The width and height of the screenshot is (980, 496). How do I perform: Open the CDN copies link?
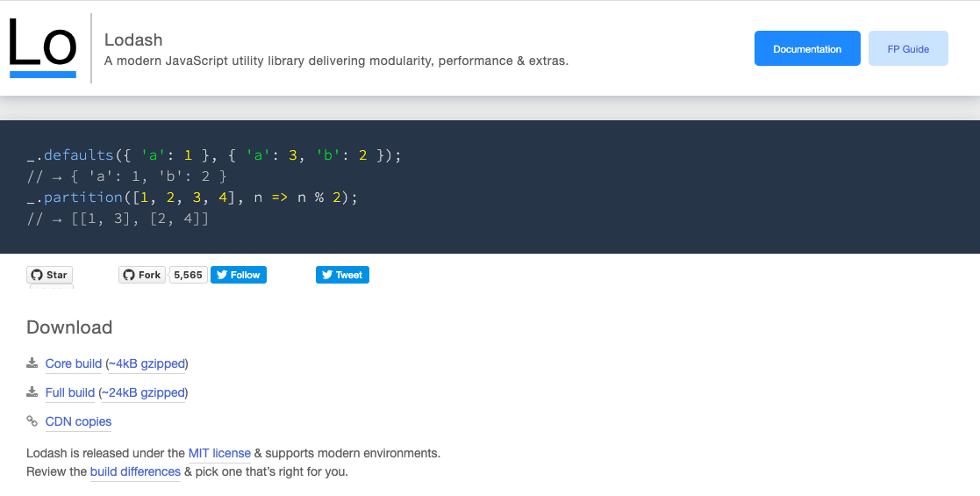(x=79, y=421)
